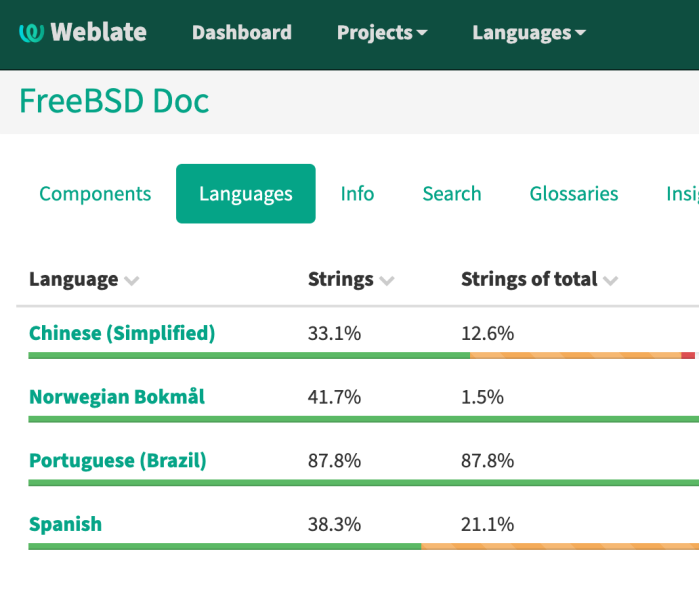Viewport: 699px width, 600px height.
Task: Sort table by Strings column
Action: pyautogui.click(x=351, y=279)
